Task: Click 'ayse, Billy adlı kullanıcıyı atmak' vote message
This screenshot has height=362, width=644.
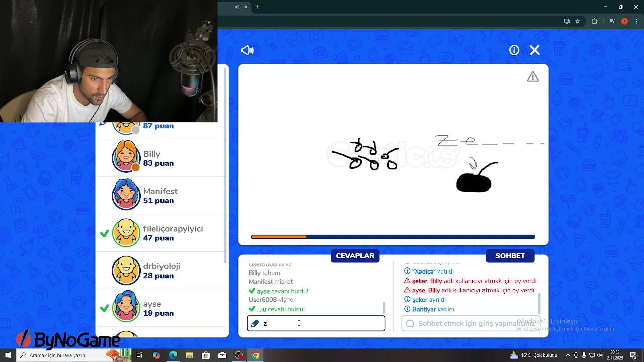Action: click(x=469, y=291)
